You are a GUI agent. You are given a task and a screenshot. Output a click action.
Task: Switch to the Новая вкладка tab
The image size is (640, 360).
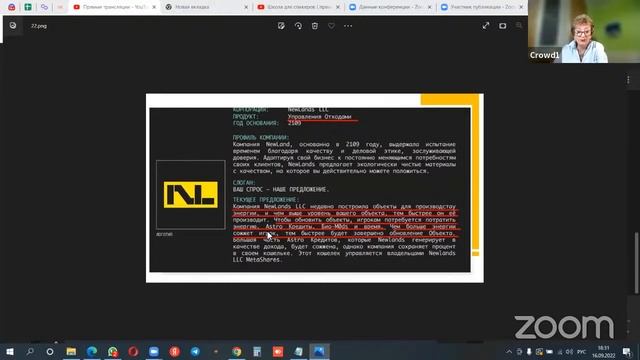click(206, 7)
